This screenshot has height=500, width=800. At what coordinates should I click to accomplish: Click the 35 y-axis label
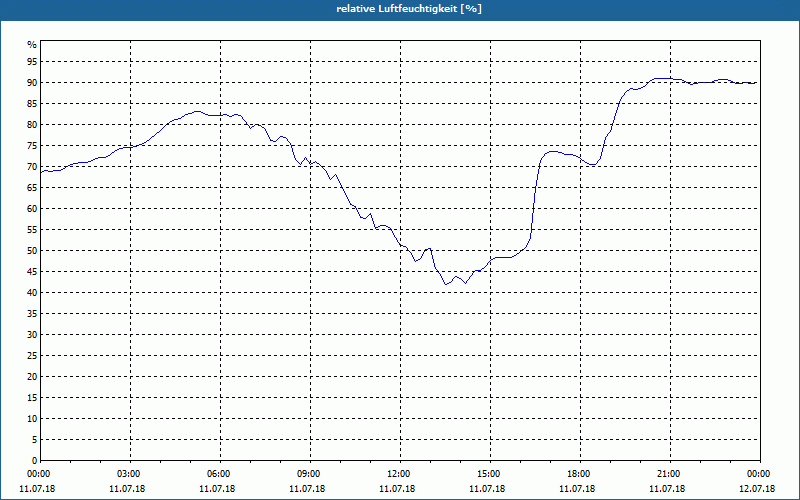32,314
